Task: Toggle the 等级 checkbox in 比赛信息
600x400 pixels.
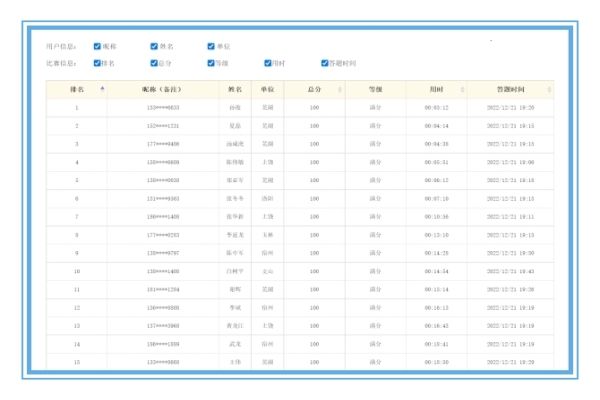Action: (x=211, y=63)
